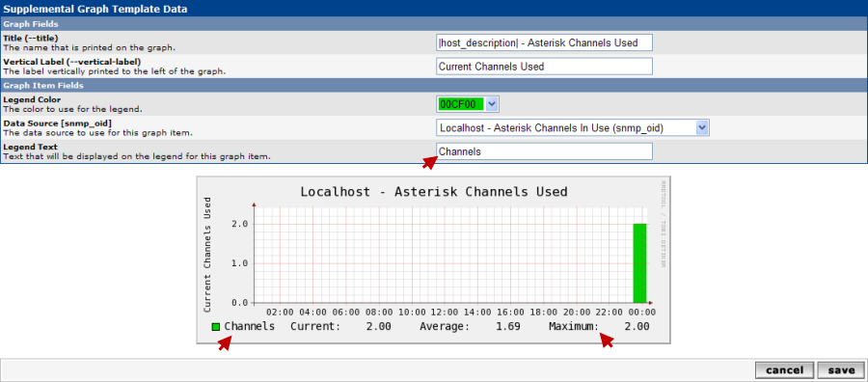The image size is (868, 382).
Task: Click the Title input field
Action: pos(544,42)
